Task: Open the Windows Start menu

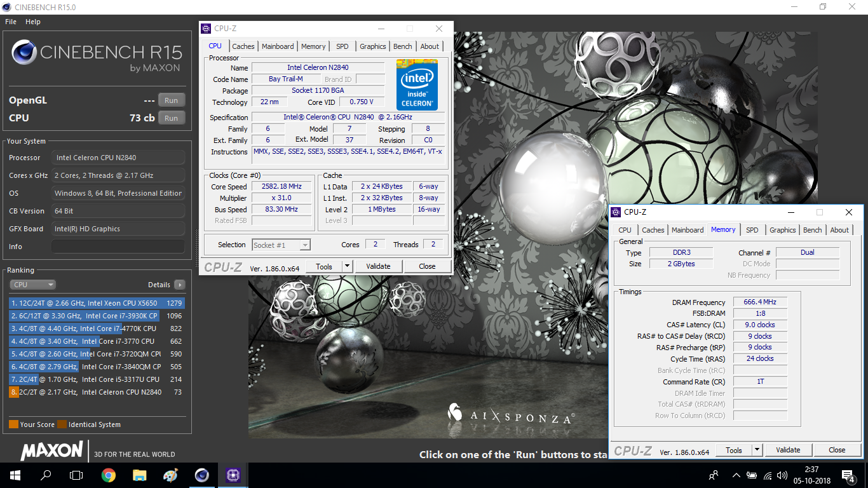Action: click(15, 475)
